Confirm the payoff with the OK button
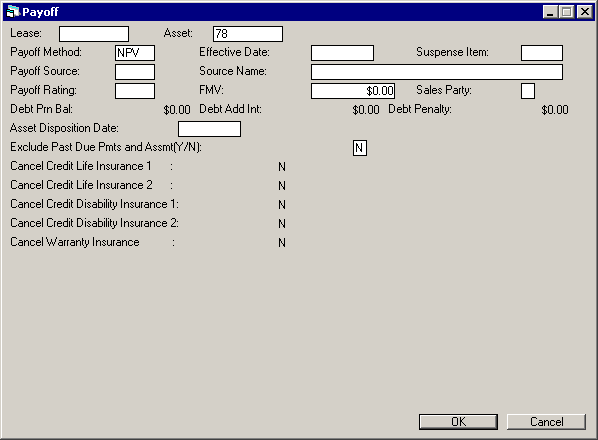598x440 pixels. (x=458, y=422)
